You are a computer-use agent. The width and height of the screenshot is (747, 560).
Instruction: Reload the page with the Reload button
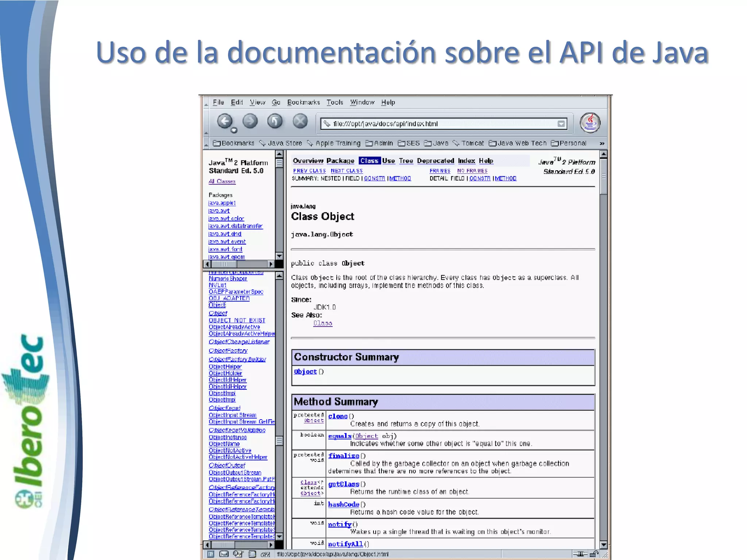275,121
